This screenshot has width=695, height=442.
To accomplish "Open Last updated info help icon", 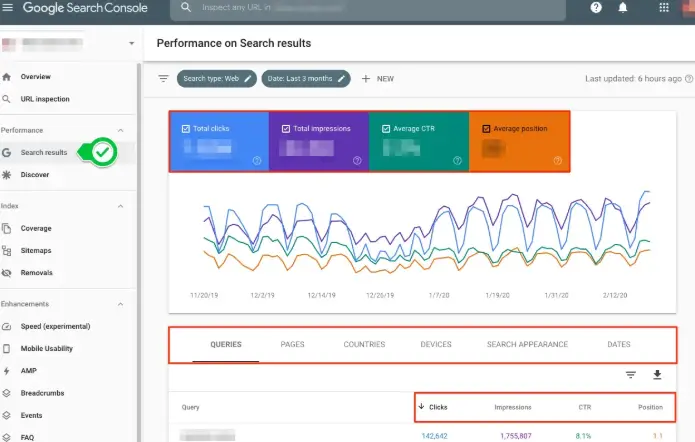I will 689,79.
